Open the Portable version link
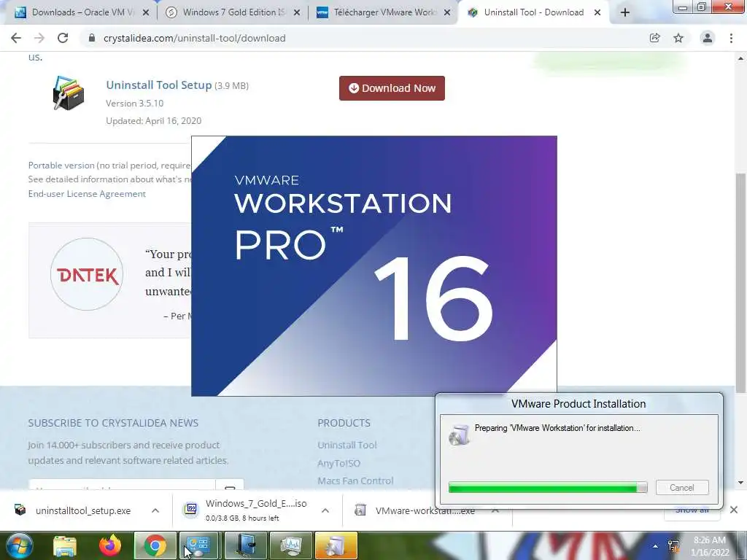747x560 pixels. tap(61, 166)
